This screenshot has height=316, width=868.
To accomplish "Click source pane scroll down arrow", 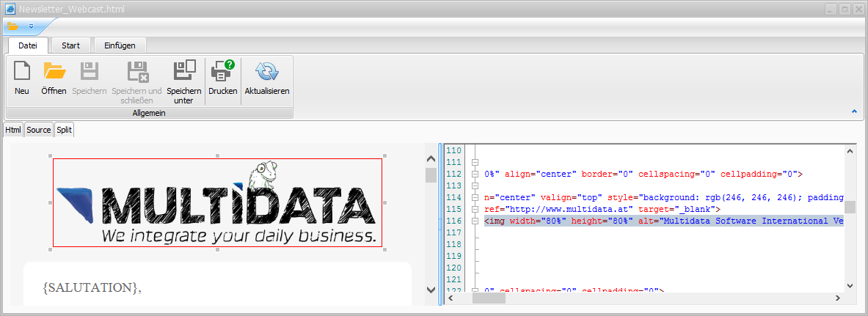I will [x=850, y=285].
